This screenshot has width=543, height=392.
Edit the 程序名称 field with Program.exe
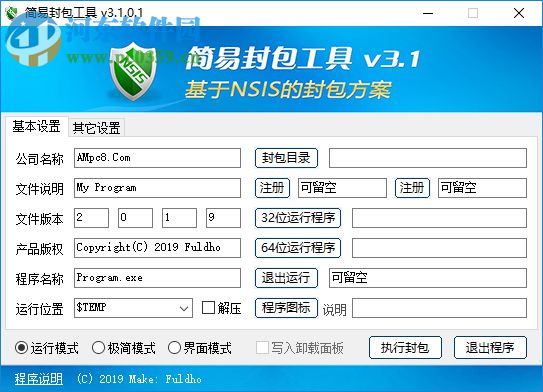coord(157,278)
